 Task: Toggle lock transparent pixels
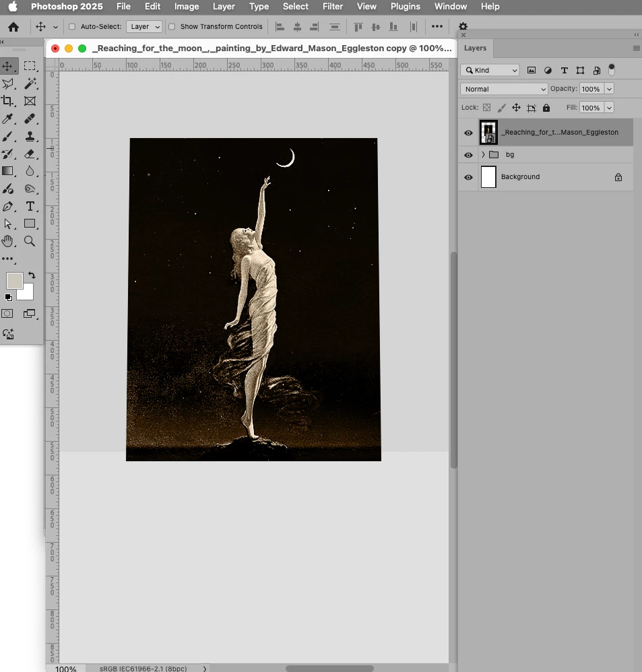[487, 108]
